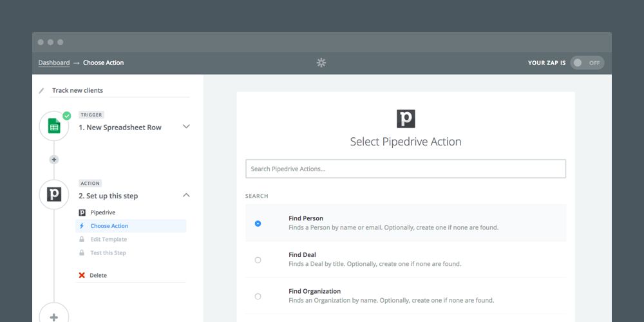Click the red X delete icon
Screen dimensions: 644x322
[82, 276]
